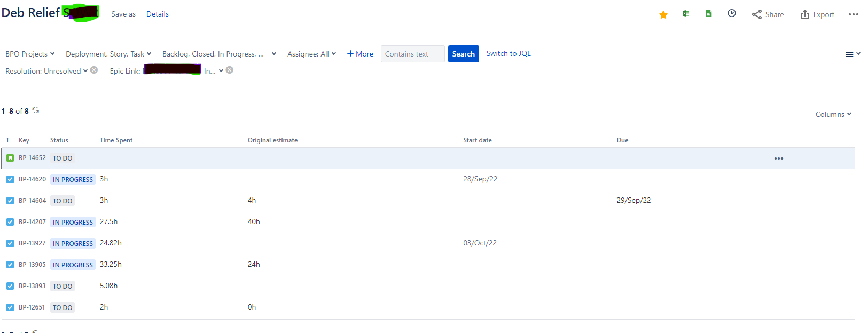Sort by the Start date column header

(478, 140)
